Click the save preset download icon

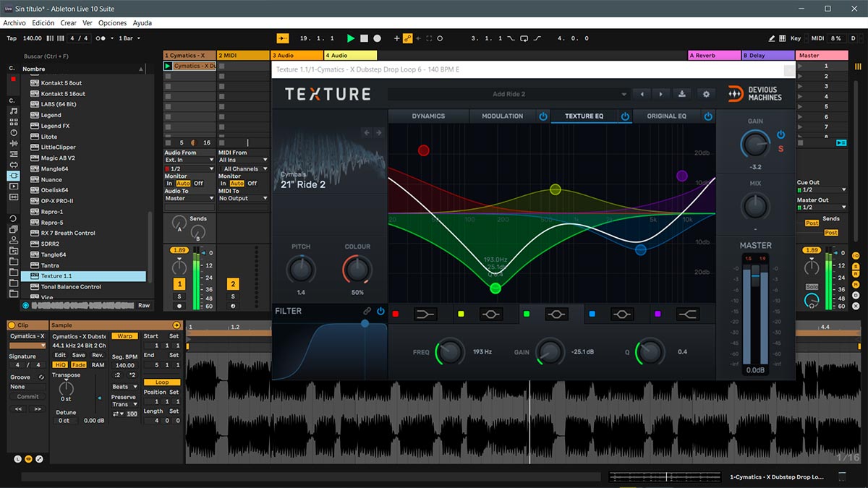(x=681, y=94)
